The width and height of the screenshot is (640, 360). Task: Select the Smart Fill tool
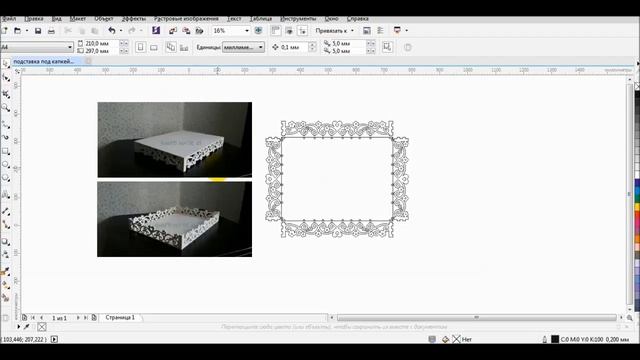(6, 298)
